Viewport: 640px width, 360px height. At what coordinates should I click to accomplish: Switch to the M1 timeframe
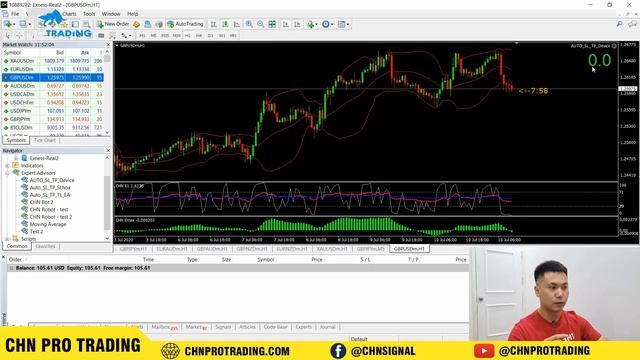(x=142, y=36)
